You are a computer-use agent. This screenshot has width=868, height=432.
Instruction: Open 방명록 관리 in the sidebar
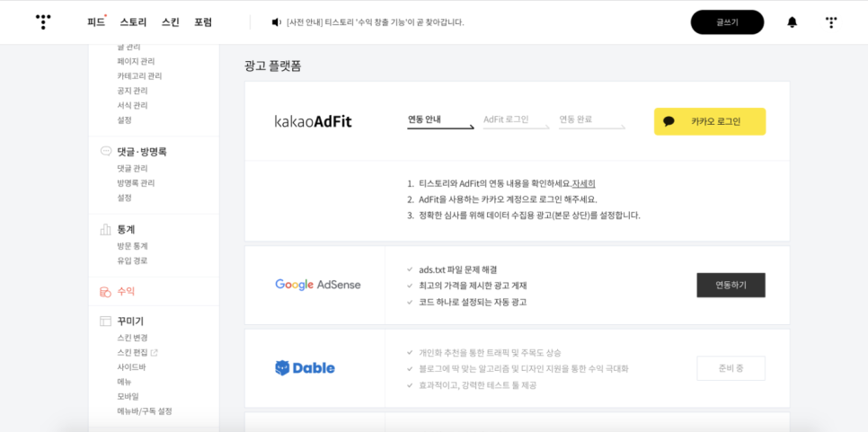[x=136, y=183]
